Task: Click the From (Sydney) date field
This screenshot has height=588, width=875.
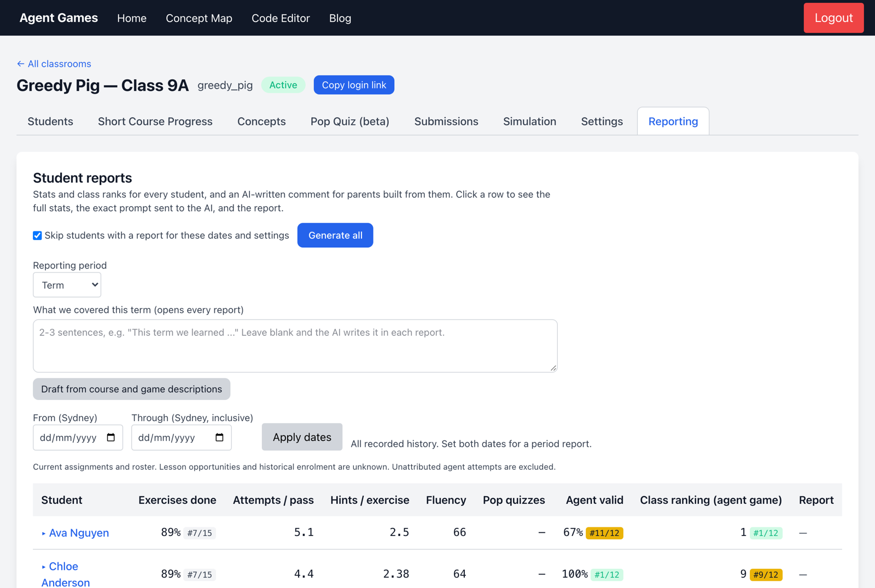Action: pos(78,438)
